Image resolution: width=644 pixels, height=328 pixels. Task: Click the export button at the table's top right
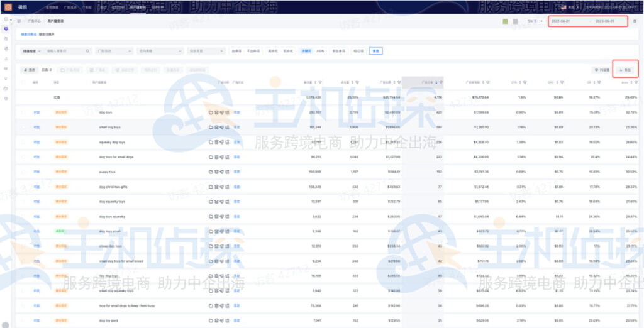625,70
